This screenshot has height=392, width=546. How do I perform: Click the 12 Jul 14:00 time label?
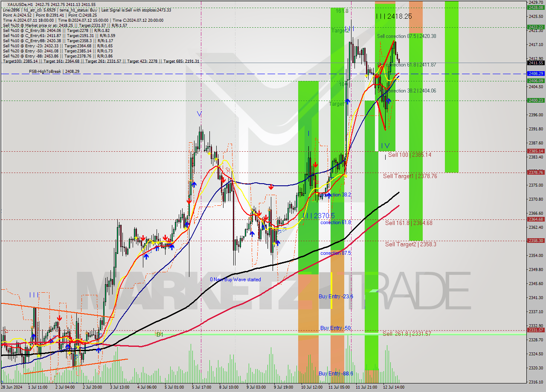point(394,387)
